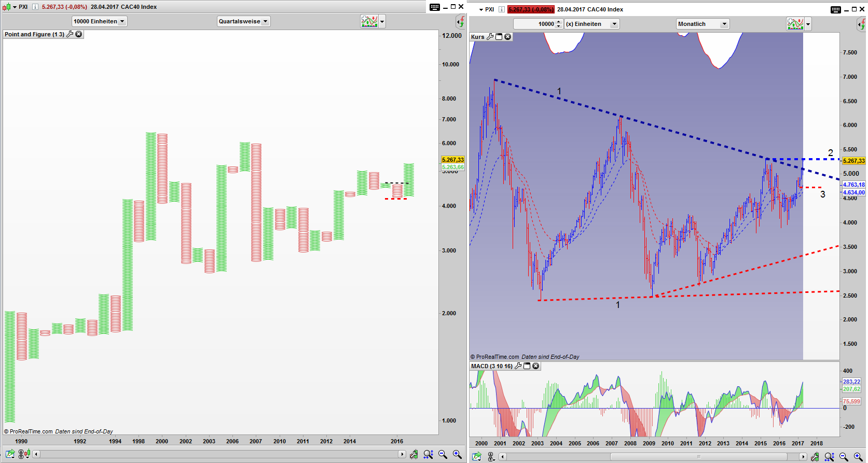This screenshot has width=868, height=463.
Task: Expand arrow beside left add-indicator icon
Action: 382,21
